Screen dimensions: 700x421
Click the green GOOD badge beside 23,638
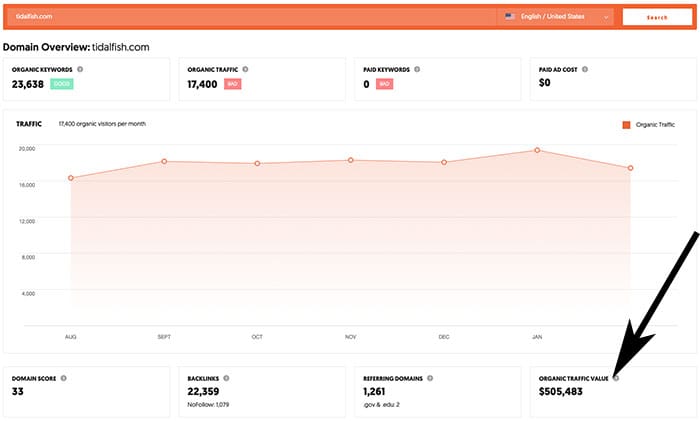62,84
